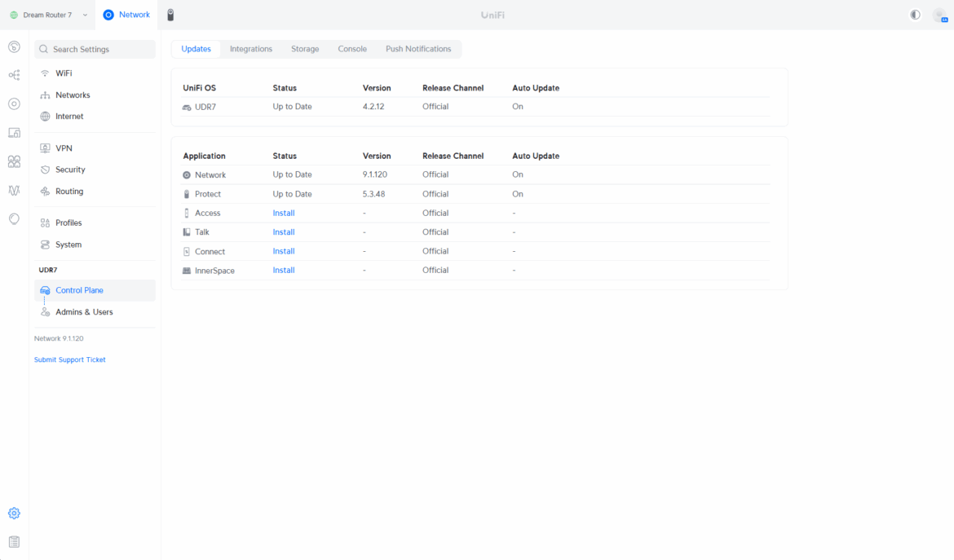Click Auto Update On for Network
Image resolution: width=954 pixels, height=560 pixels.
click(x=518, y=174)
